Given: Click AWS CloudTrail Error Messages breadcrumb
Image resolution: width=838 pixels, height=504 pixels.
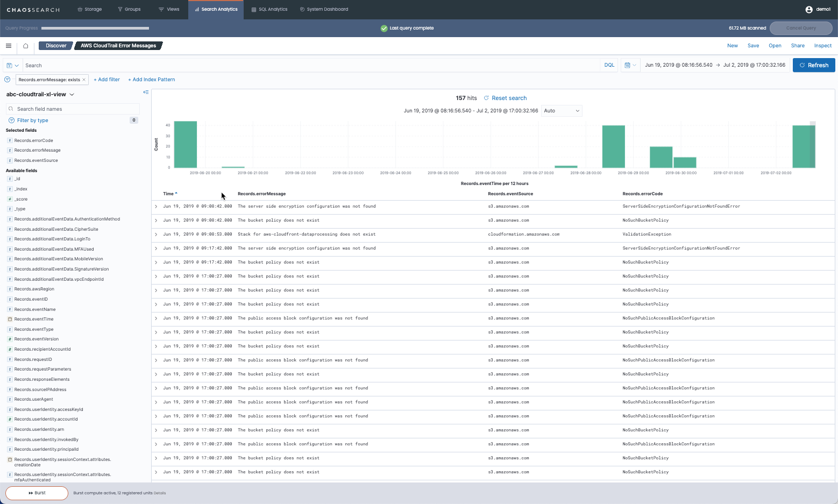Looking at the screenshot, I should (118, 46).
